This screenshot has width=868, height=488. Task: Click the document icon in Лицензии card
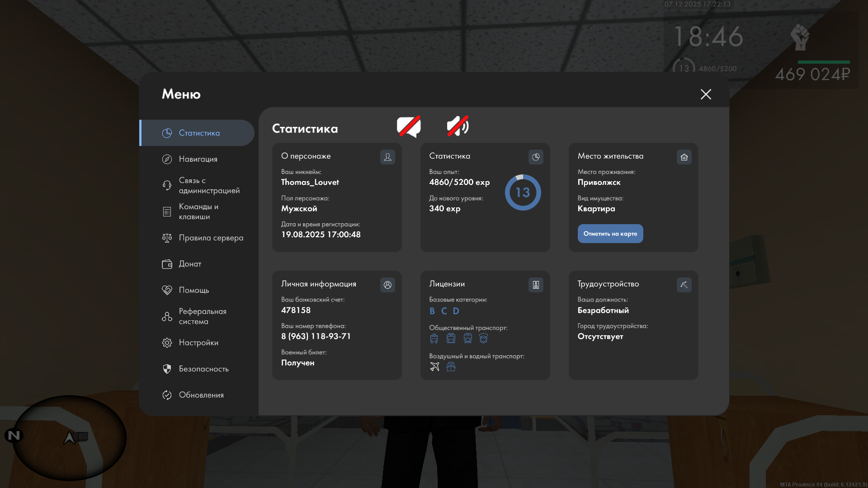[536, 285]
